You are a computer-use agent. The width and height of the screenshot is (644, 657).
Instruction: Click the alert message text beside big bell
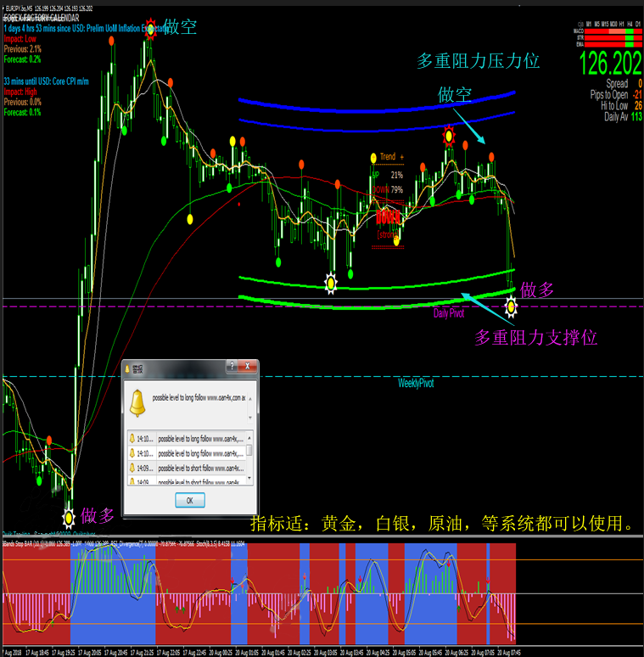click(199, 397)
